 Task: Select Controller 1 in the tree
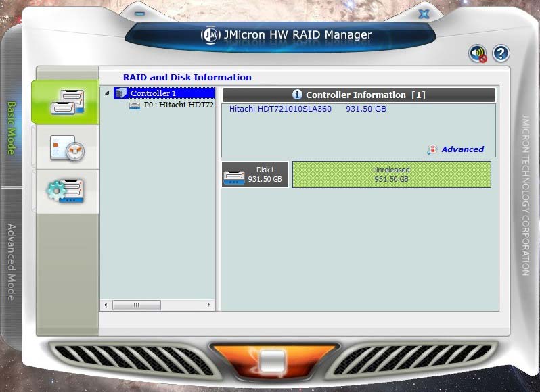(153, 93)
